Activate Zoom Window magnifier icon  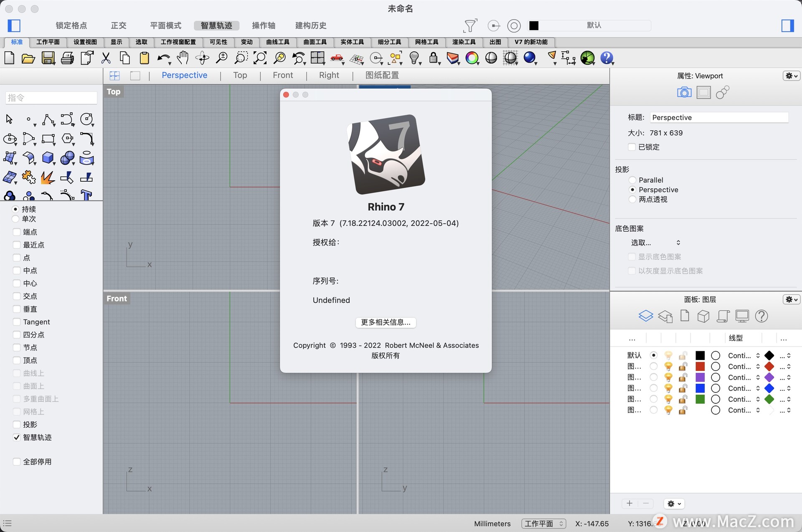tap(241, 58)
